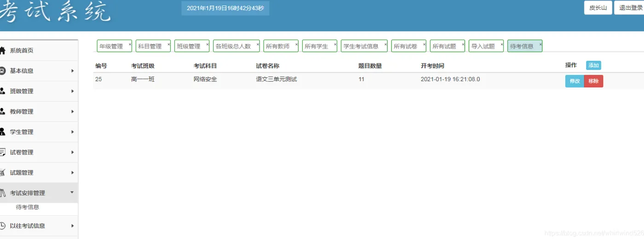This screenshot has width=644, height=239.
Task: Close the 各班级总人数 tab
Action: tap(258, 44)
